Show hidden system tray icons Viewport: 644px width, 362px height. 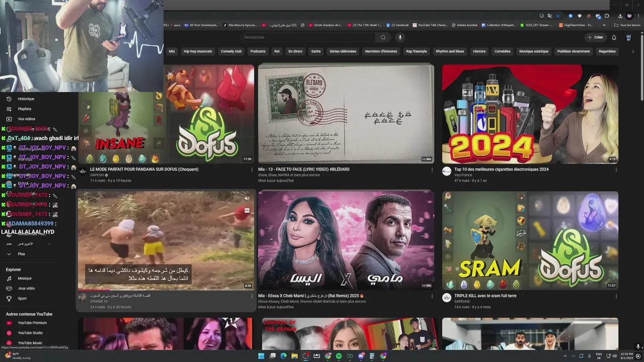pos(565,356)
